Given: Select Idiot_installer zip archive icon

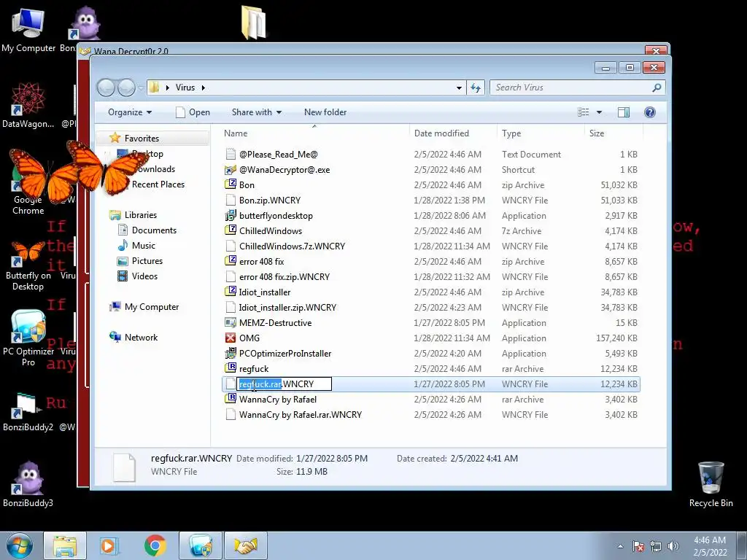Looking at the screenshot, I should coord(231,292).
